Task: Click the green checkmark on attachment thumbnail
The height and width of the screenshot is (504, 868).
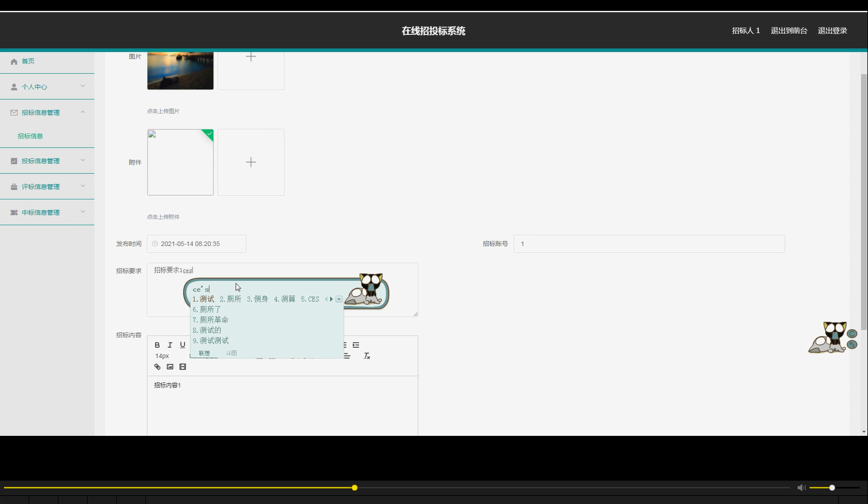Action: [x=209, y=134]
